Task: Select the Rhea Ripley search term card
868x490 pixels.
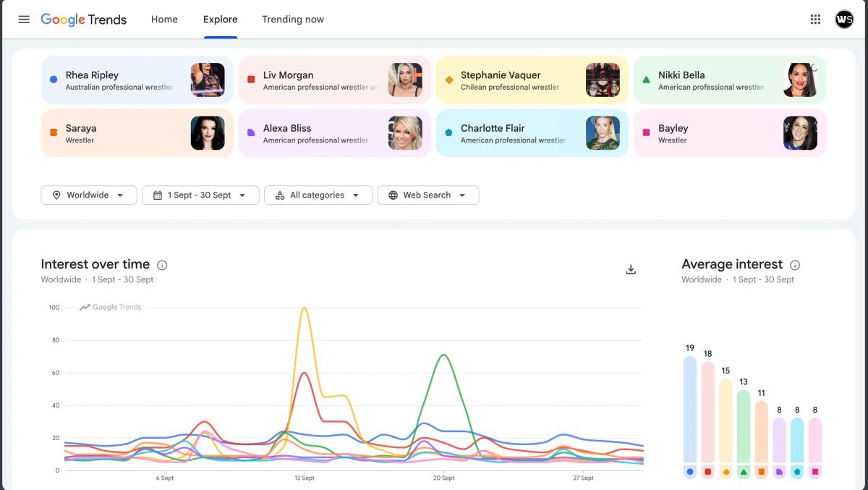Action: coord(137,80)
